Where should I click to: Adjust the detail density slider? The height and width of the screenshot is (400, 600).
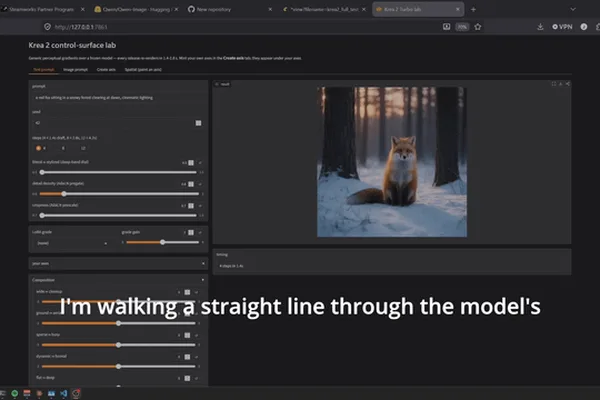click(x=119, y=194)
